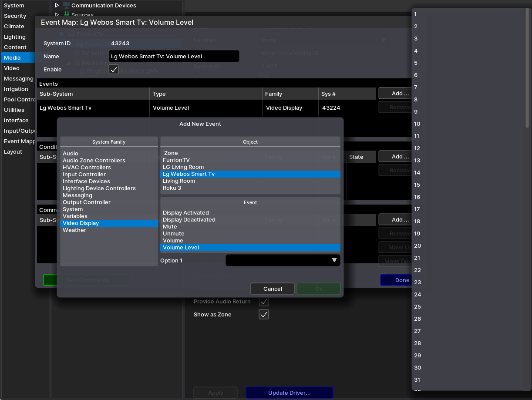
Task: Select Interface Devices family
Action: pos(109,181)
